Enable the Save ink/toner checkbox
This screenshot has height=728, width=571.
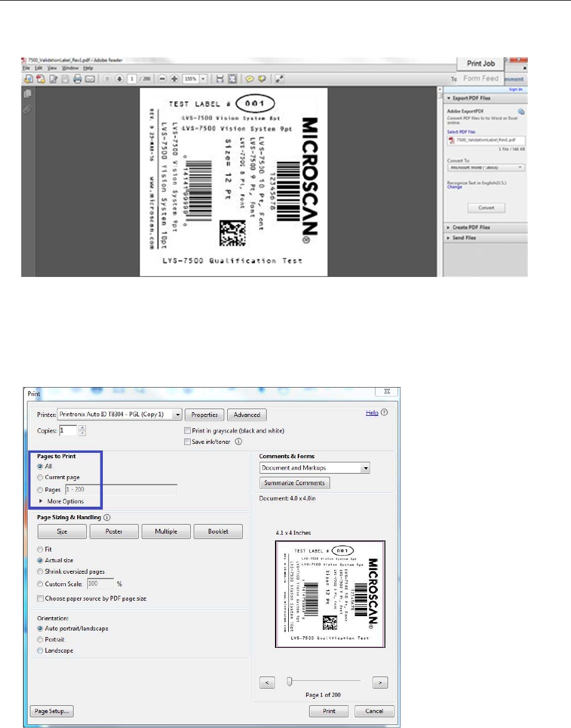(x=188, y=442)
